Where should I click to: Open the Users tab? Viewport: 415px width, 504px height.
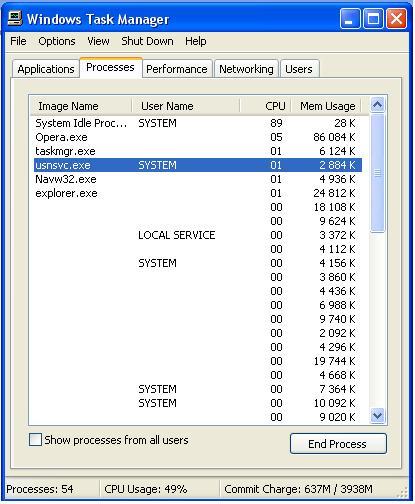coord(299,69)
